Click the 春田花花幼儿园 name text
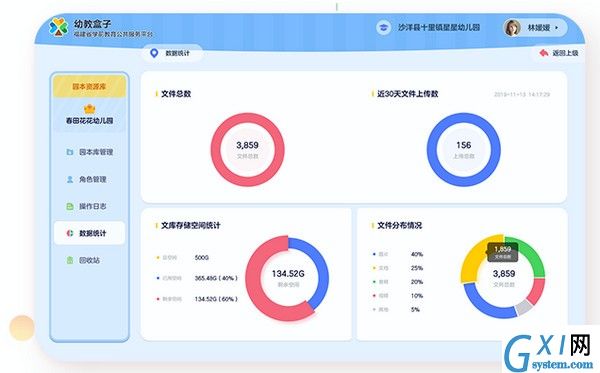The image size is (600, 373). pos(89,121)
